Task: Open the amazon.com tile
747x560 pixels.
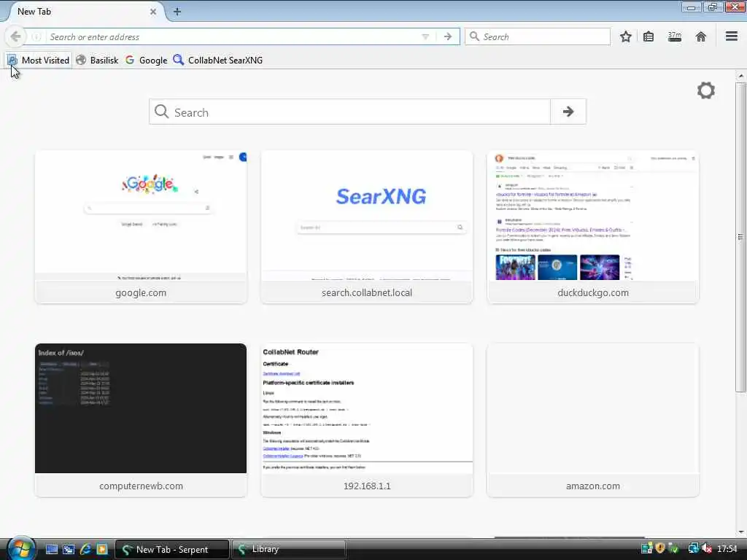Action: (593, 420)
